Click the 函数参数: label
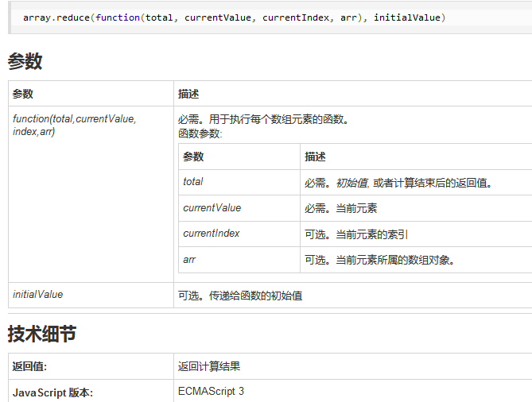Image resolution: width=532 pixels, height=402 pixels. 200,133
